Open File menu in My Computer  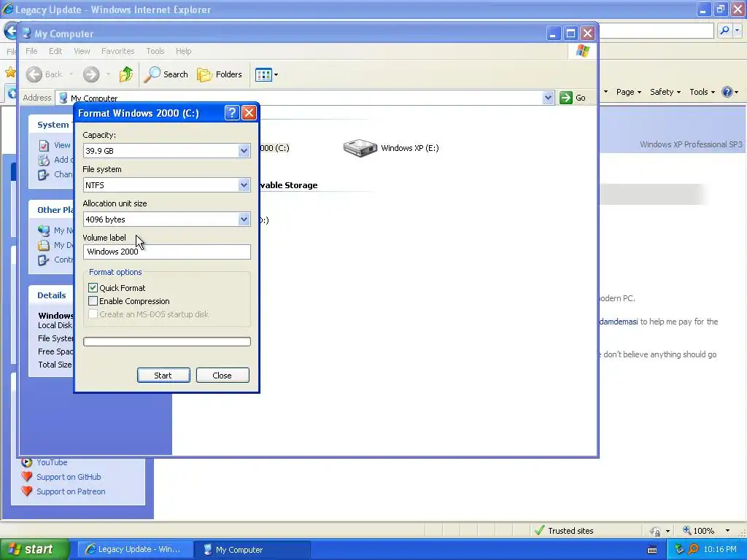31,51
